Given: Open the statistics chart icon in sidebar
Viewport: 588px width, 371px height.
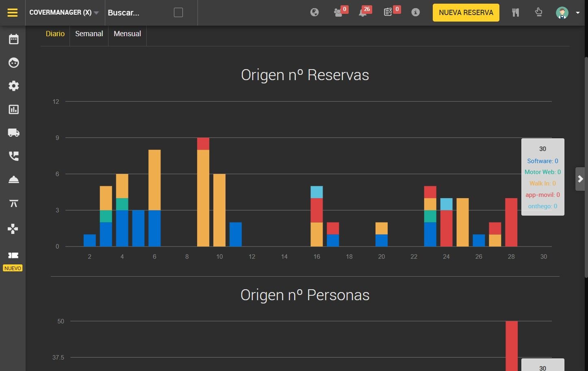Looking at the screenshot, I should tap(13, 109).
